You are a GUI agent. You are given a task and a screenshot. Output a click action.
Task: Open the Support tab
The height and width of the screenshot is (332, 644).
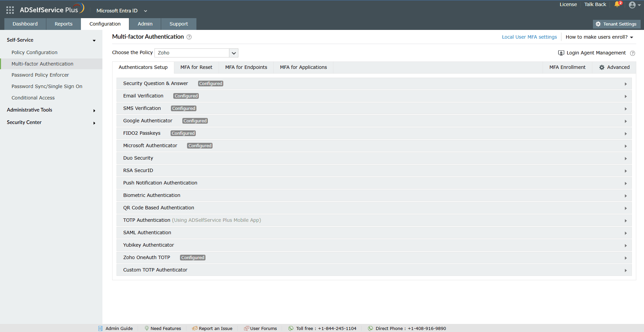[x=179, y=24]
